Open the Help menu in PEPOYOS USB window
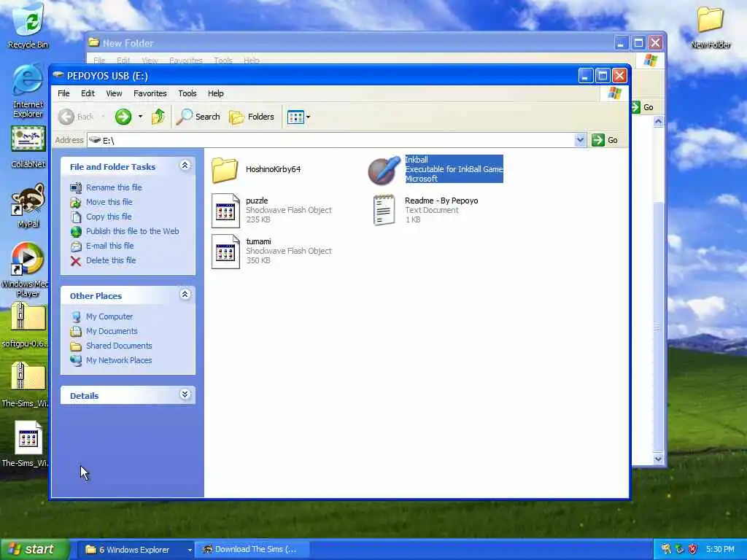747x560 pixels. 215,93
